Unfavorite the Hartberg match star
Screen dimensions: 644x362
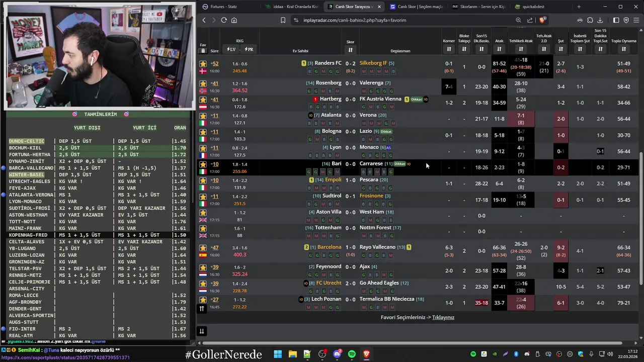click(x=203, y=100)
